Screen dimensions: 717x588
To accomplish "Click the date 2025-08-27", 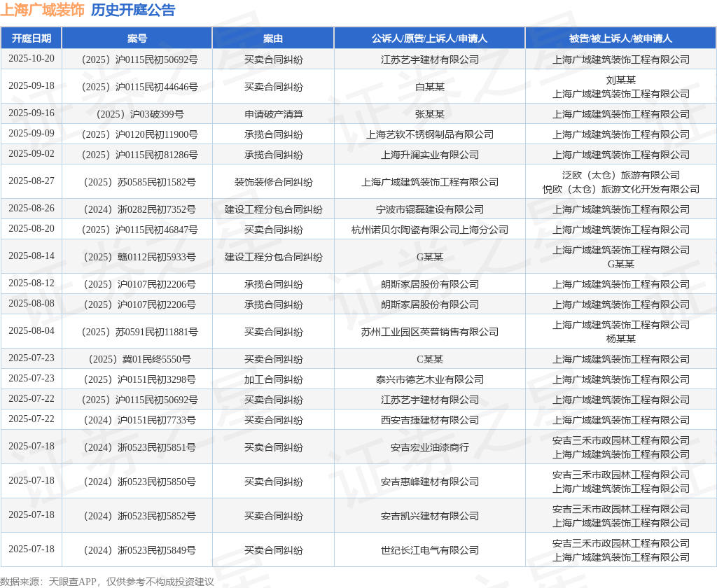I will (31, 181).
